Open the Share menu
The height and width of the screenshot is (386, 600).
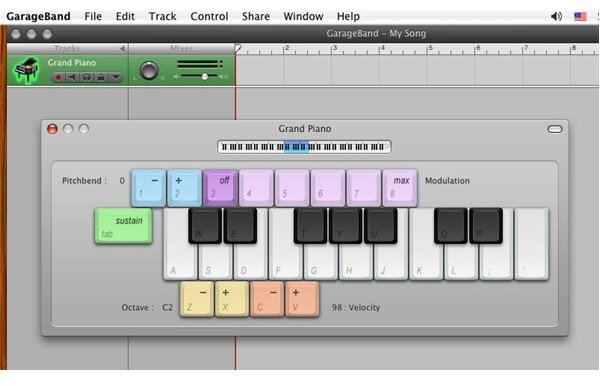point(256,16)
